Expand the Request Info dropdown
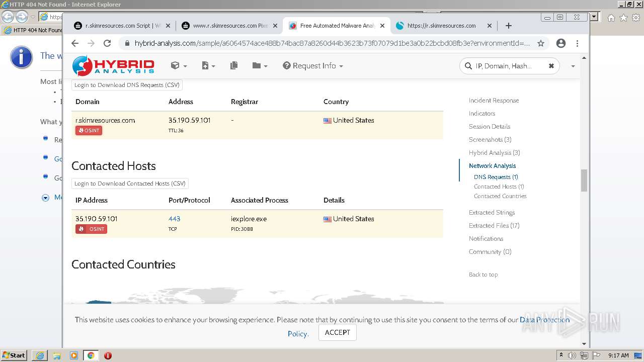The image size is (644, 362). click(x=313, y=66)
